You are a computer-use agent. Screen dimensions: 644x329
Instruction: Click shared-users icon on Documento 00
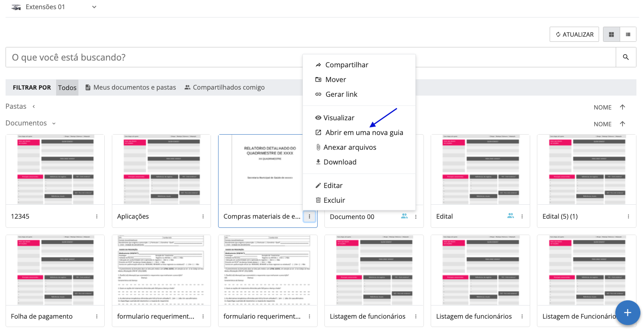click(404, 216)
